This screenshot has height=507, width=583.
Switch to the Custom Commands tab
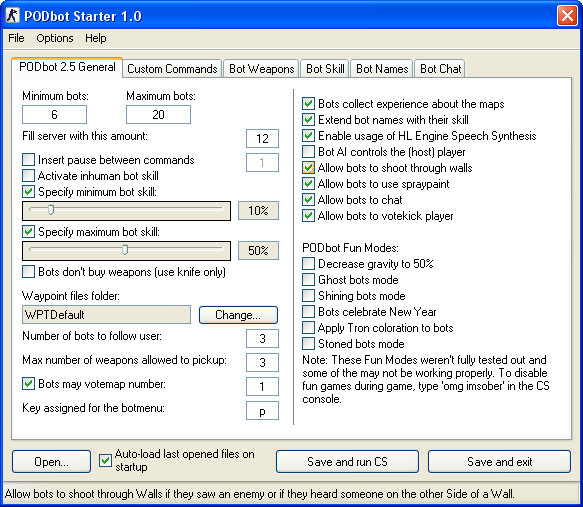pos(172,69)
